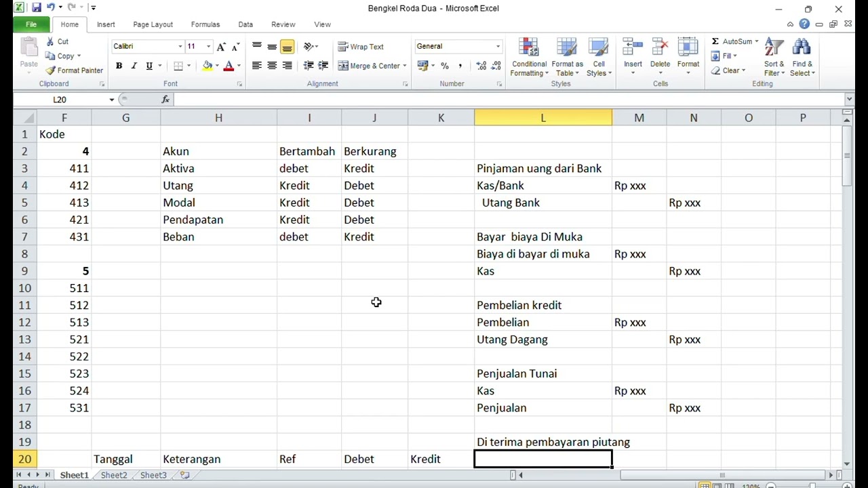Image resolution: width=868 pixels, height=488 pixels.
Task: Switch to the Insert ribbon tab
Action: pyautogui.click(x=106, y=24)
